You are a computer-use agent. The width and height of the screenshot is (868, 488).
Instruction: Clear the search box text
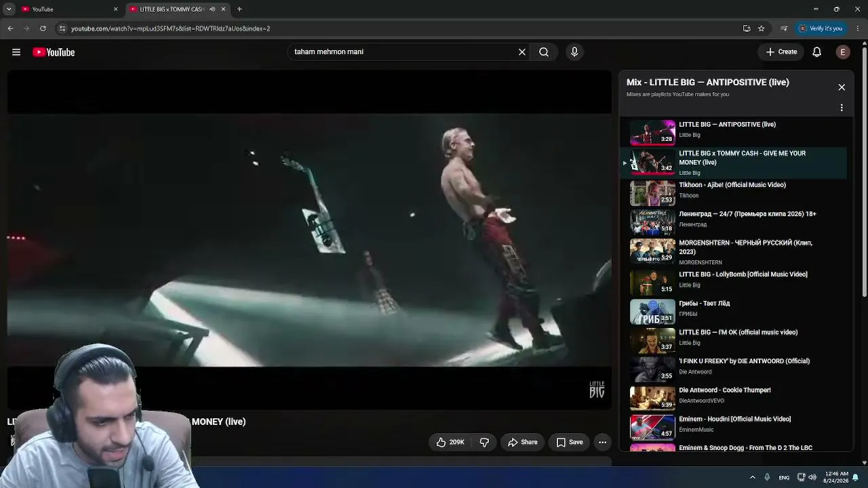click(522, 52)
